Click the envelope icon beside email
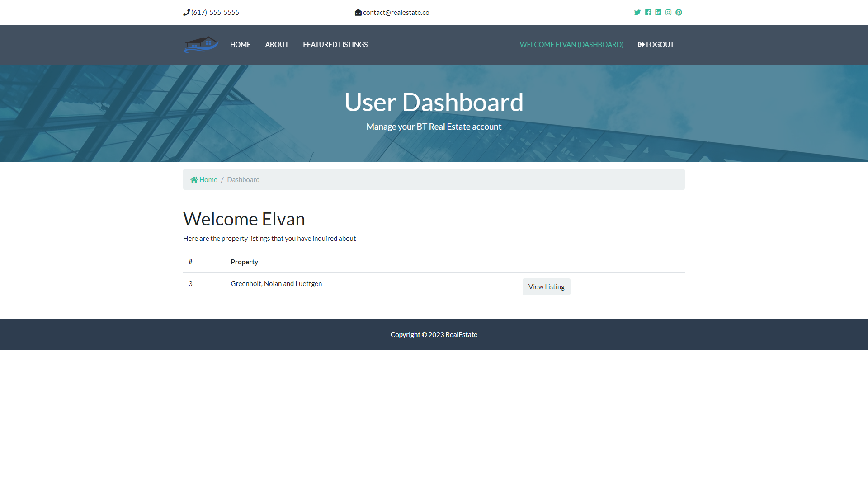This screenshot has width=868, height=488. coord(358,13)
